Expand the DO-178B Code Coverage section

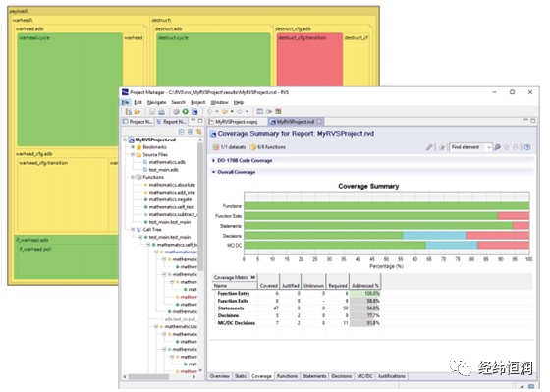213,161
